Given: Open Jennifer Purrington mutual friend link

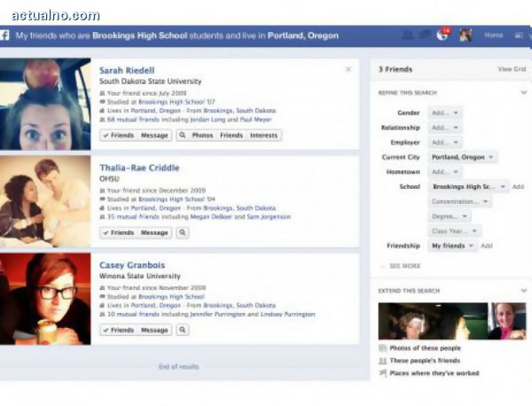Looking at the screenshot, I should click(x=218, y=315).
